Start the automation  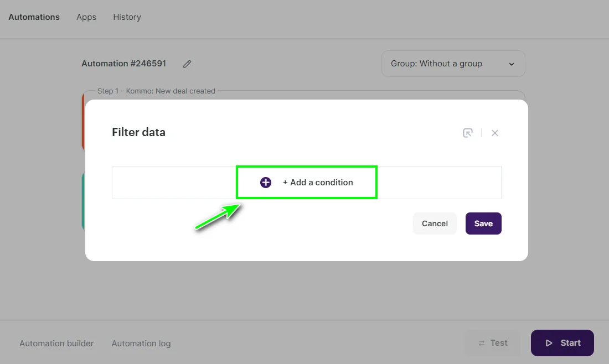[x=562, y=343]
